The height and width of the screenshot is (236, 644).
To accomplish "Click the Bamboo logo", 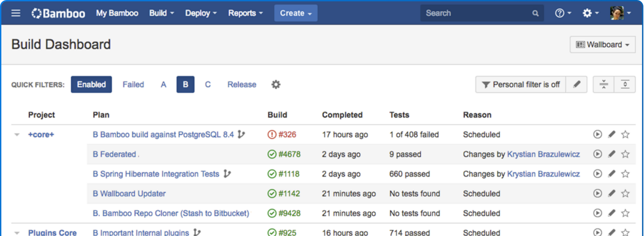I will pos(58,13).
